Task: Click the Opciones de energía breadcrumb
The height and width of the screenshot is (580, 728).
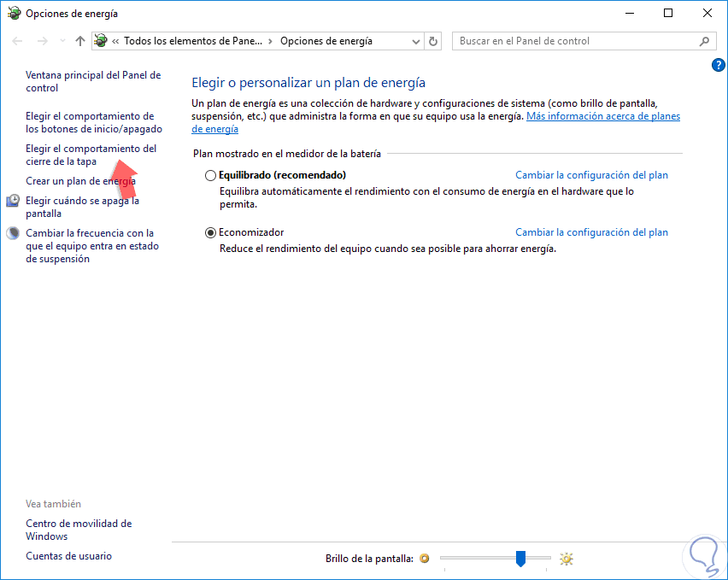Action: point(326,41)
